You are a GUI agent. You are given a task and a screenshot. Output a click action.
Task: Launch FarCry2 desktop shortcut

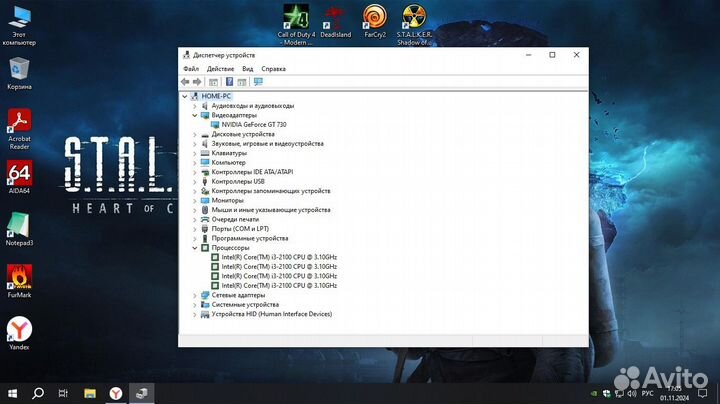pyautogui.click(x=375, y=21)
